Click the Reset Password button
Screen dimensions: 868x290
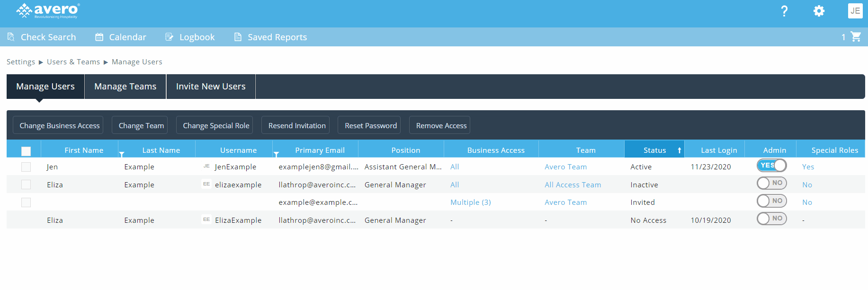point(370,125)
